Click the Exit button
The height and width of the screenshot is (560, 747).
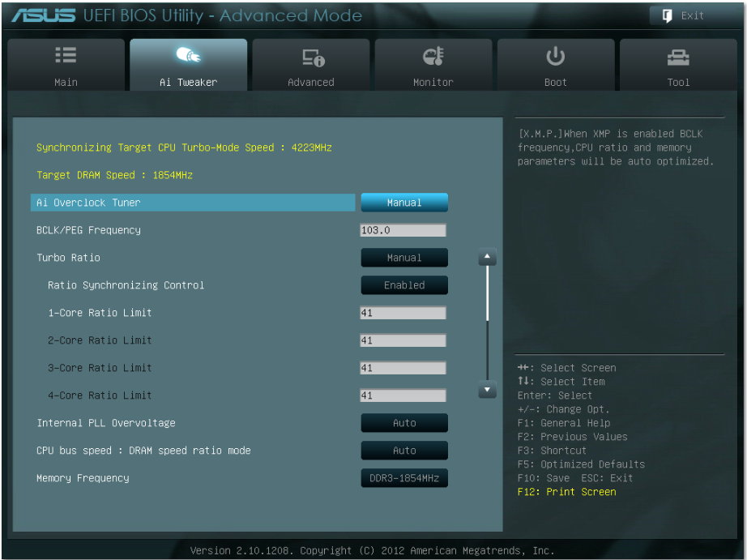click(x=694, y=15)
